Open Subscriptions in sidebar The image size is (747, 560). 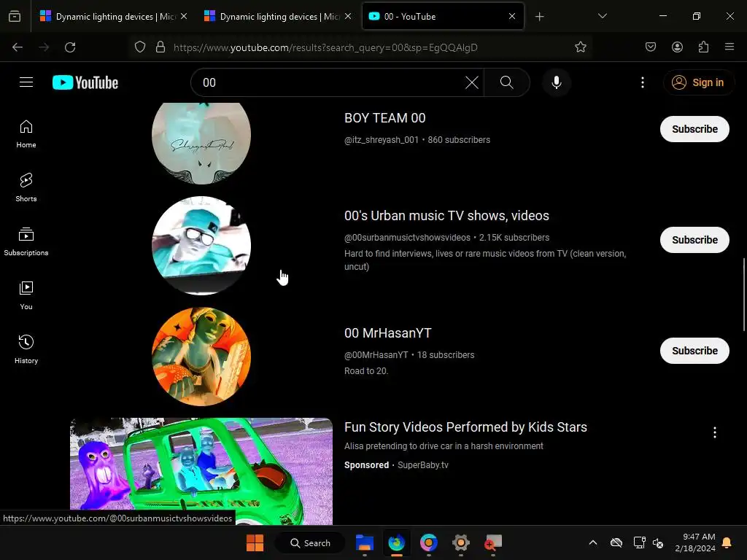[x=26, y=241]
